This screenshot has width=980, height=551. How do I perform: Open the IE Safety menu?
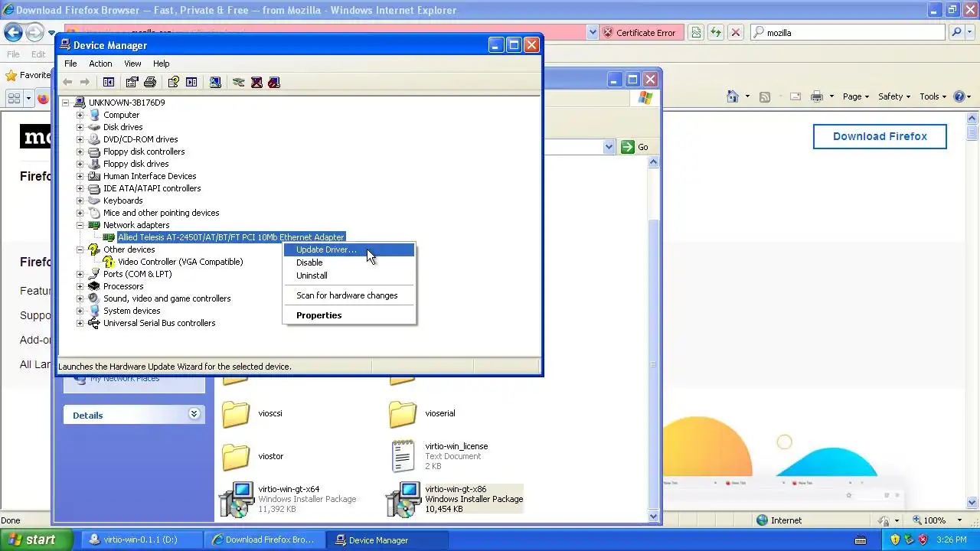click(x=894, y=96)
